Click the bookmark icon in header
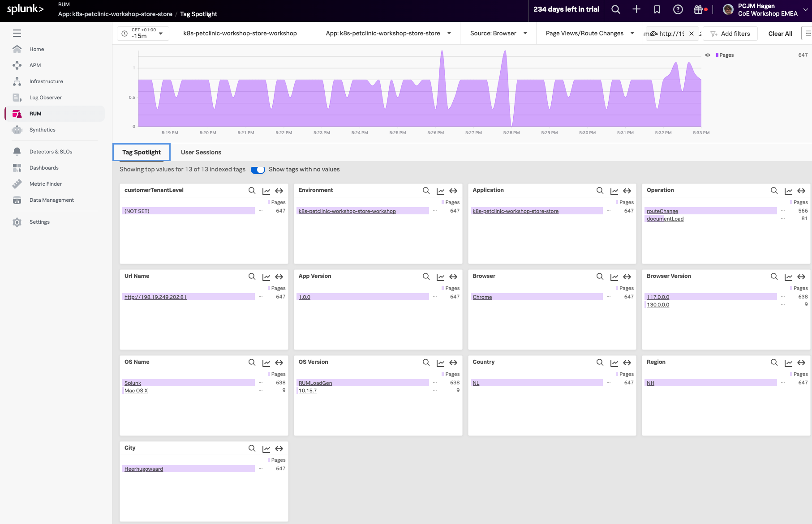The height and width of the screenshot is (524, 812). (x=657, y=9)
